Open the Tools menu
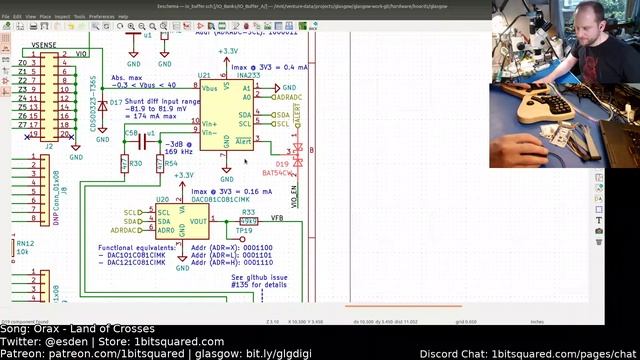640x360 pixels. click(79, 17)
